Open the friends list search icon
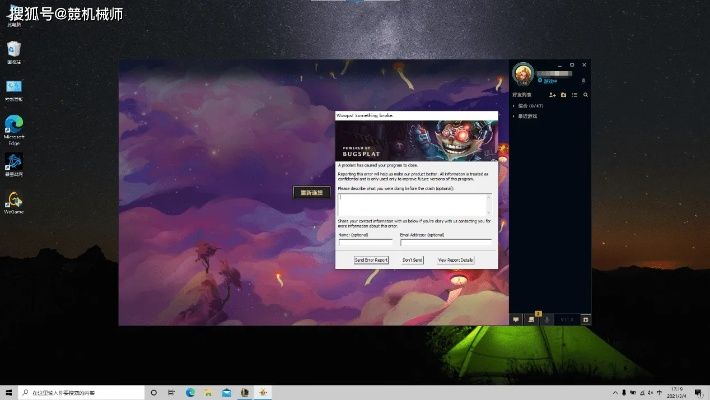Image resolution: width=710 pixels, height=400 pixels. coord(586,94)
